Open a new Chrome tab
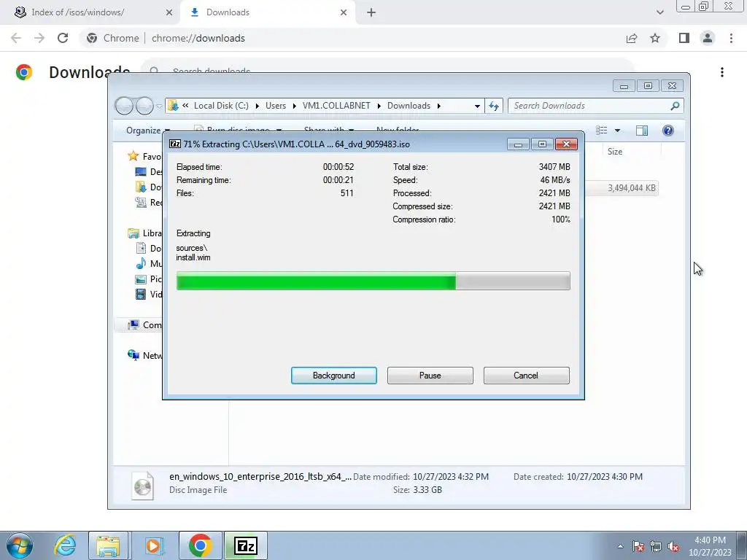Viewport: 747px width, 560px height. pyautogui.click(x=371, y=12)
